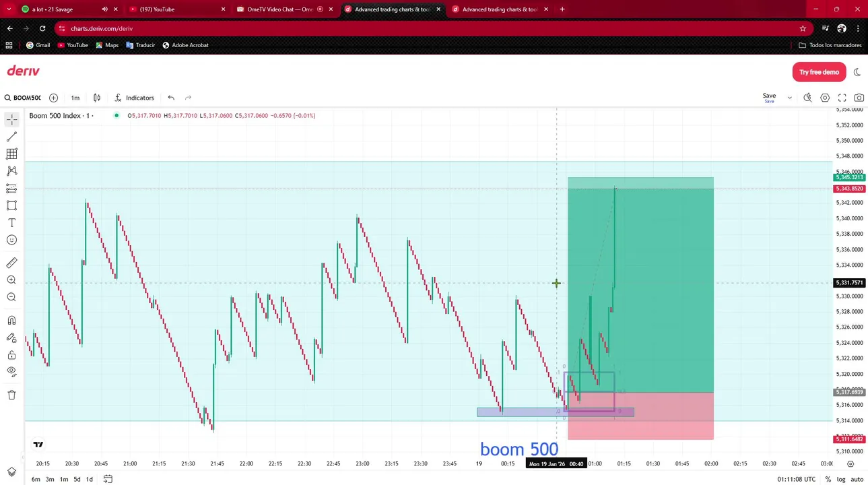Select the 6m date range

click(x=36, y=479)
